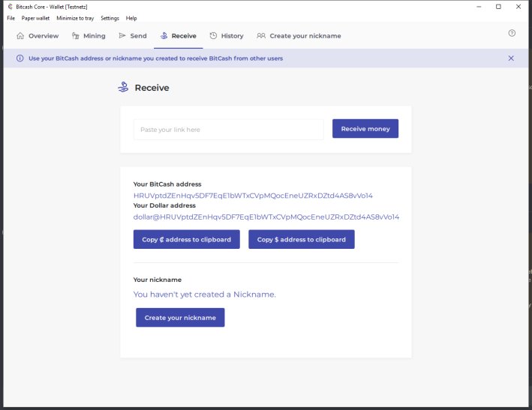532x410 pixels.
Task: Click the Overview house icon
Action: (x=20, y=35)
